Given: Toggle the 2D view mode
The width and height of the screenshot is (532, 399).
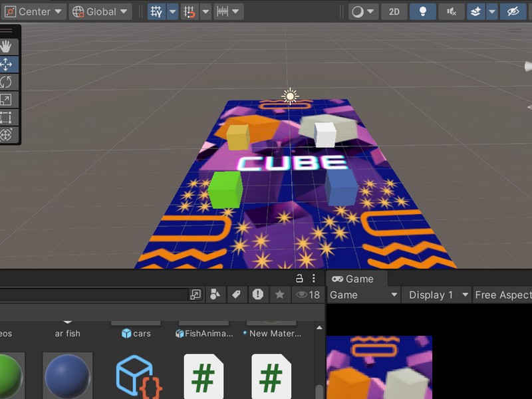Looking at the screenshot, I should click(x=393, y=11).
